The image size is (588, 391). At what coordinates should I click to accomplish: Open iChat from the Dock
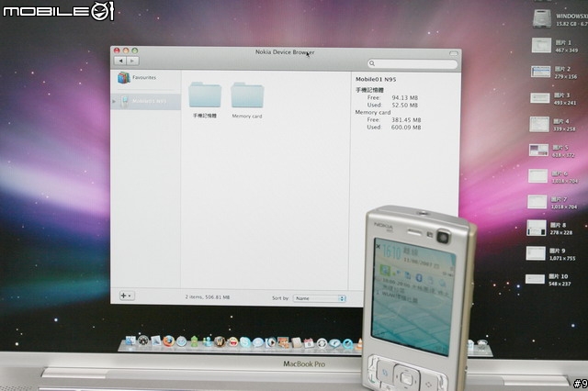click(x=258, y=342)
